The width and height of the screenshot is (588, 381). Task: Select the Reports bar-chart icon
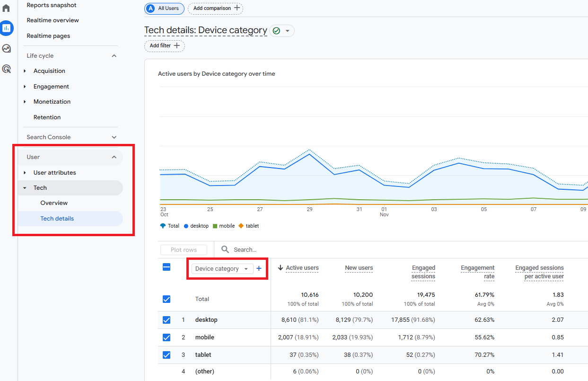click(7, 28)
